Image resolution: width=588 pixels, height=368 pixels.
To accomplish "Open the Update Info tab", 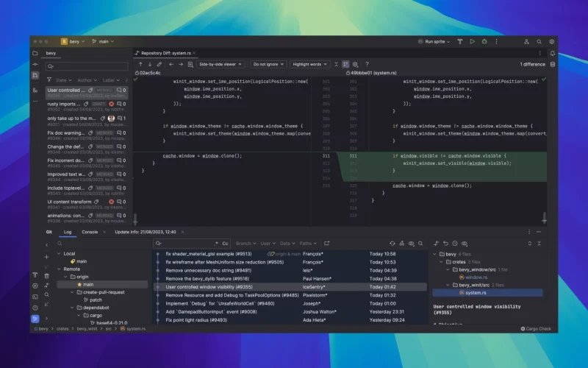I will (x=145, y=232).
